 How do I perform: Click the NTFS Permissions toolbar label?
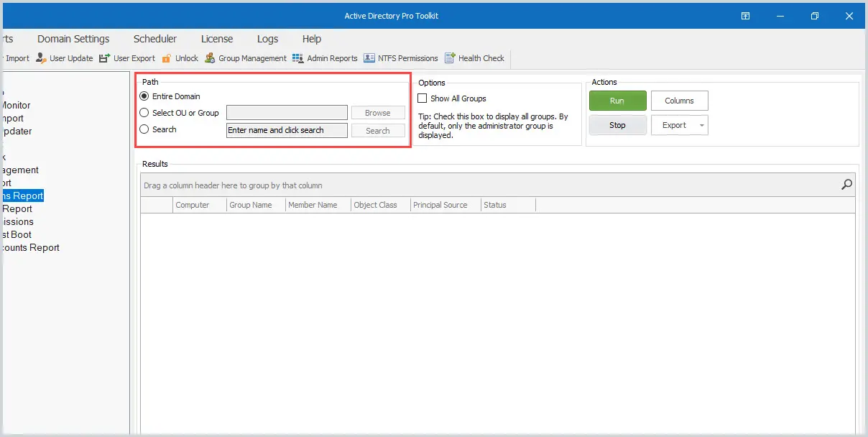[x=408, y=58]
